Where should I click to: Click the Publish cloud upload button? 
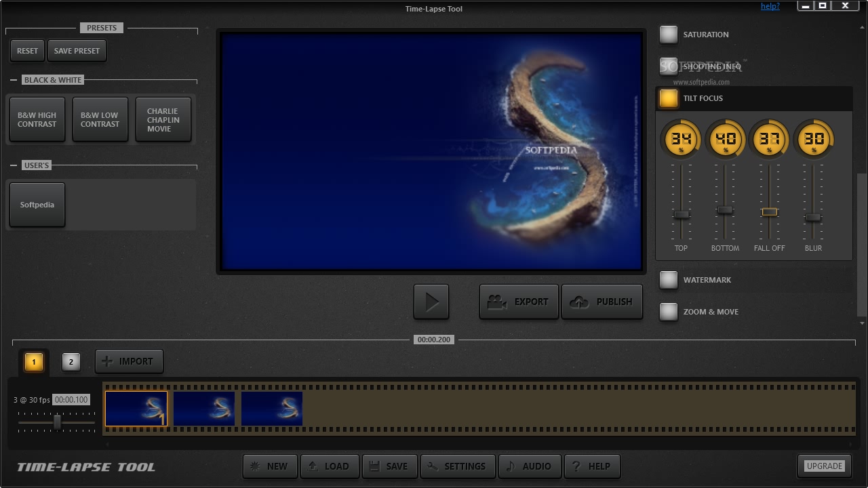[602, 302]
